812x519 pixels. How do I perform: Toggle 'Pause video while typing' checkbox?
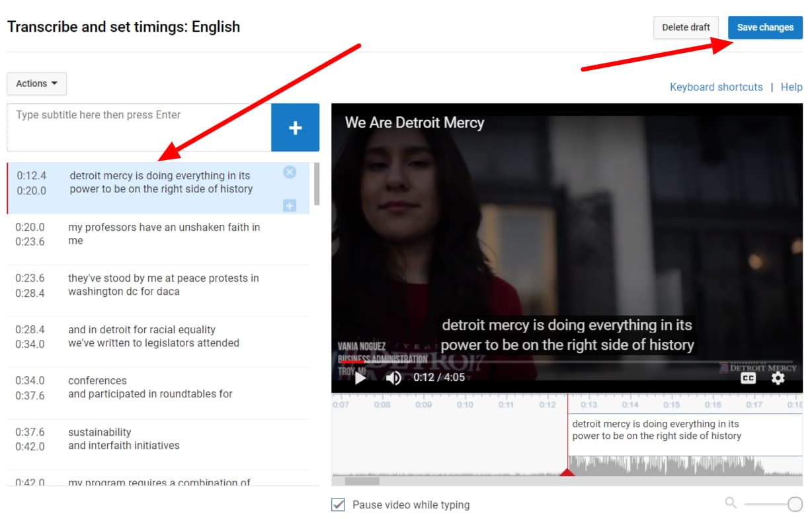[338, 504]
